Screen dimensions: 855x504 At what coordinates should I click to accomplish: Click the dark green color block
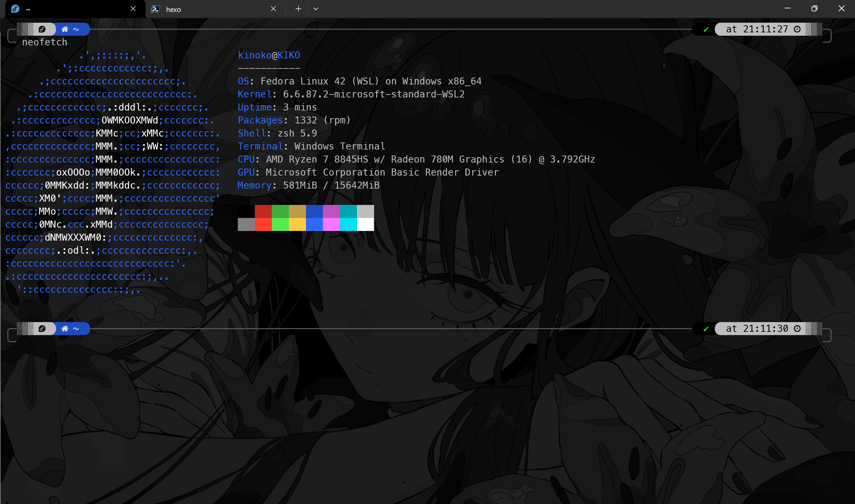coord(280,211)
